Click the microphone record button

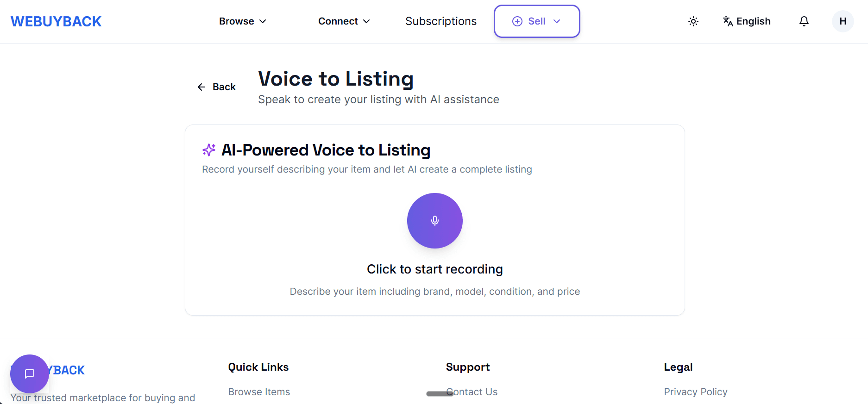pos(434,221)
